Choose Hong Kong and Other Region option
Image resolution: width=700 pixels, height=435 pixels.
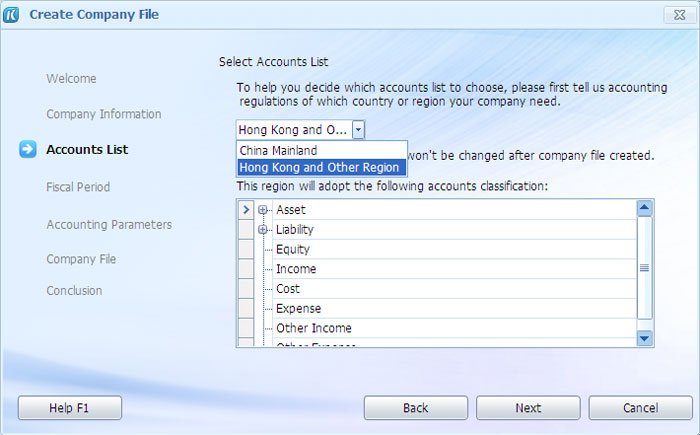pos(321,167)
